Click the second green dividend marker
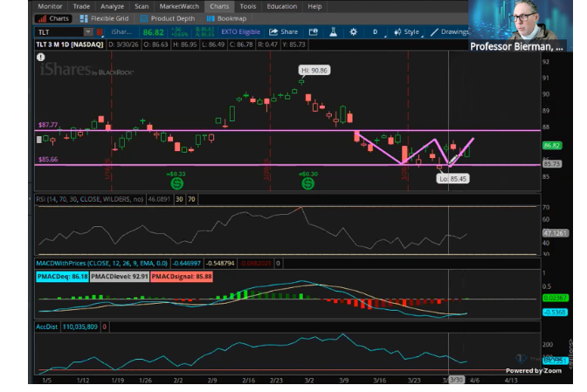The width and height of the screenshot is (587, 392). pyautogui.click(x=307, y=183)
